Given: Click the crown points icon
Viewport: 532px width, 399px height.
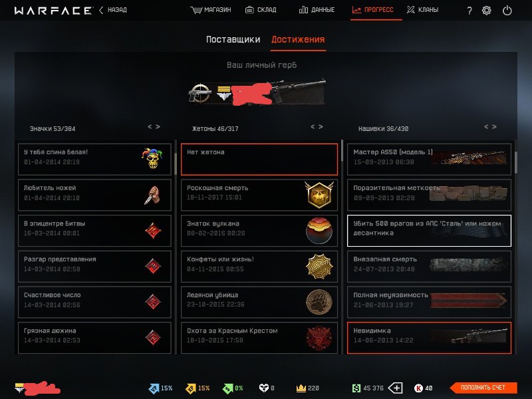Looking at the screenshot, I should coord(301,388).
